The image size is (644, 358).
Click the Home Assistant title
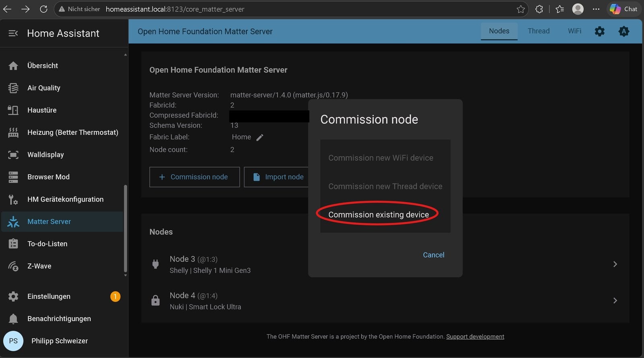pos(63,33)
